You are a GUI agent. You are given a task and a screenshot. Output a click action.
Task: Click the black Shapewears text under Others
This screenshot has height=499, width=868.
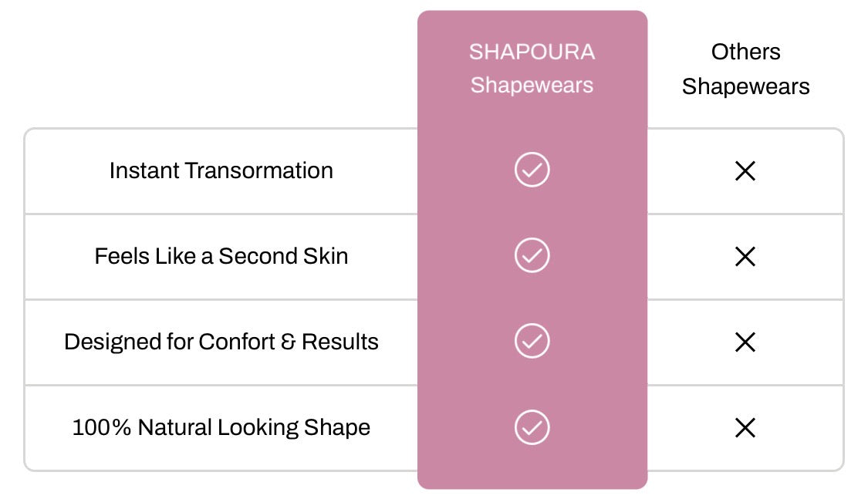pos(745,86)
